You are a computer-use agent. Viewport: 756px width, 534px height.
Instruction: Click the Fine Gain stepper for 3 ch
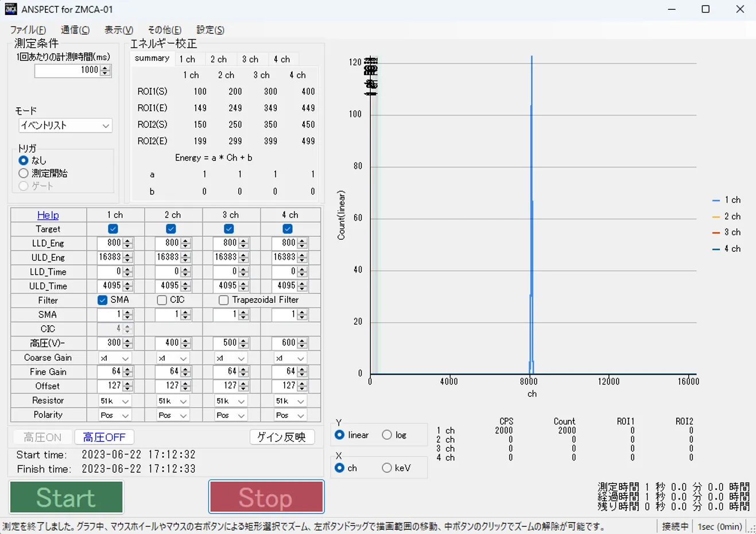(x=244, y=372)
